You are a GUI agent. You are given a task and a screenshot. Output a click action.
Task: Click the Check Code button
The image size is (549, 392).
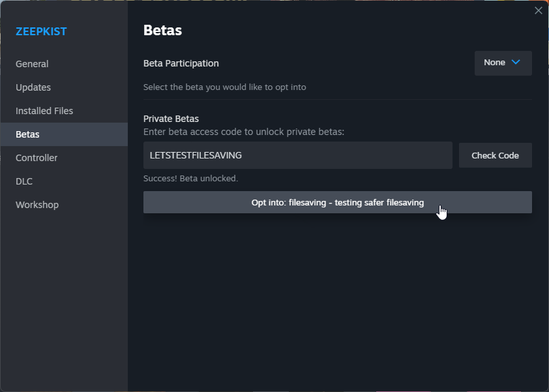[495, 155]
